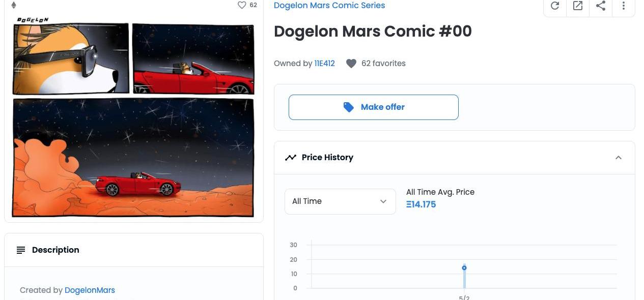Open the Dogelon comic artwork image

pyautogui.click(x=133, y=119)
